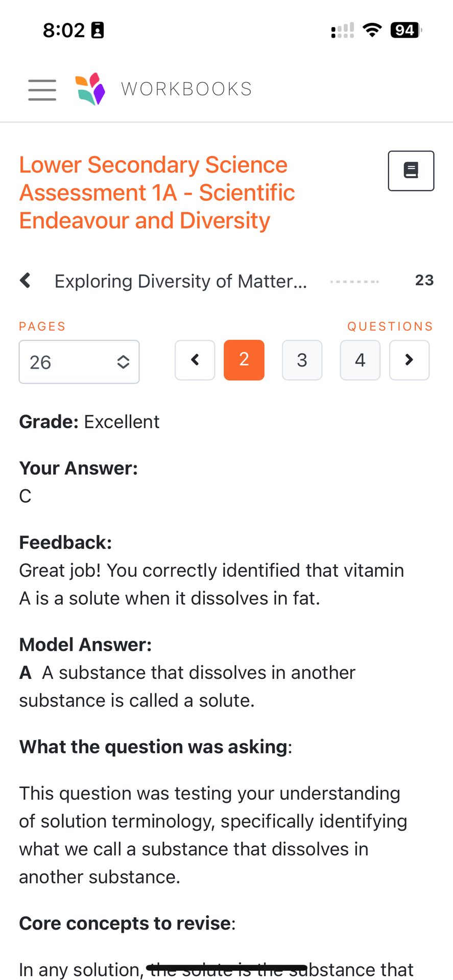Screen dimensions: 453x980
Task: Tap the battery indicator showing 94
Action: (406, 30)
